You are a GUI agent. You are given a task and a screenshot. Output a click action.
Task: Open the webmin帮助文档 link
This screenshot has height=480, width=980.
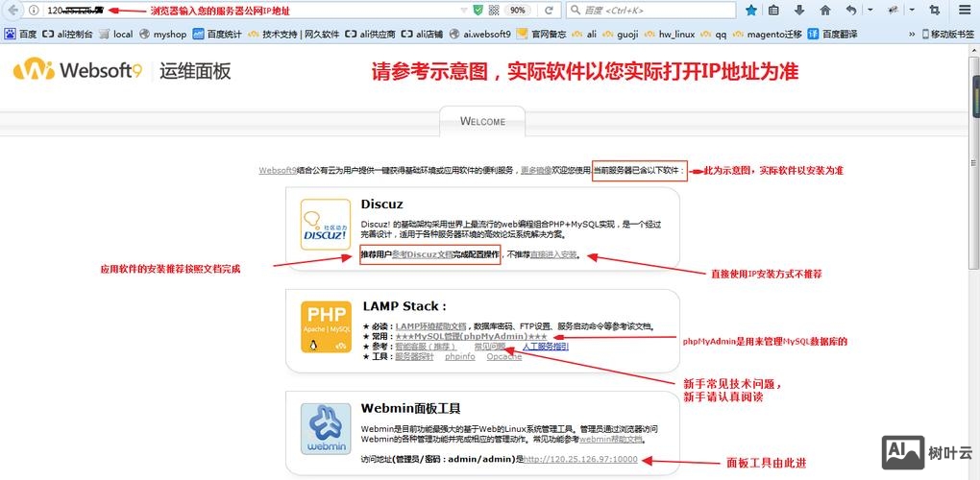pos(611,439)
